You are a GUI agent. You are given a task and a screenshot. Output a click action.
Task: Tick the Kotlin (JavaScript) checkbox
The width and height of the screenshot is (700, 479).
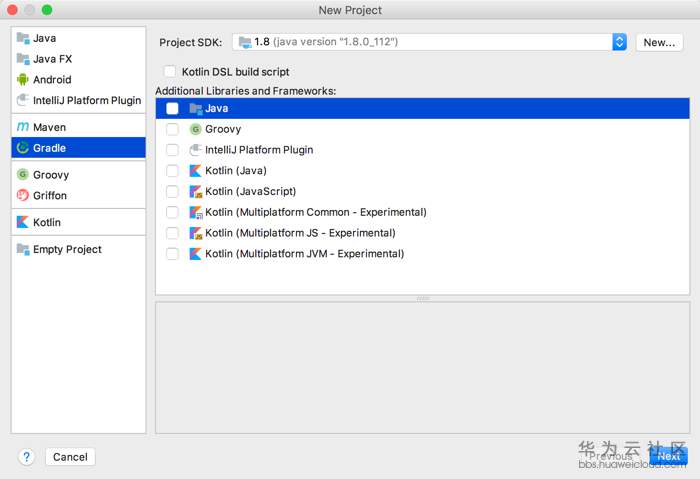coord(173,192)
